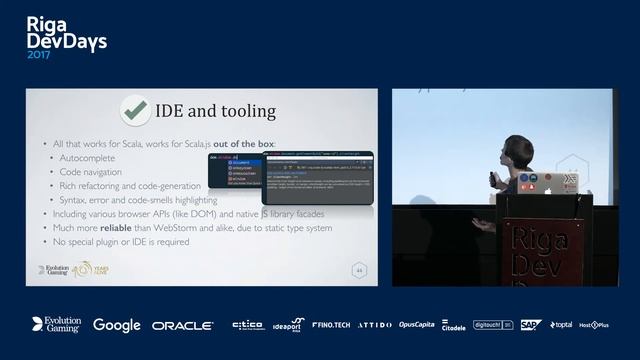Click the "Rich refactoring and code-generation" bullet
This screenshot has width=640, height=360.
(x=130, y=186)
